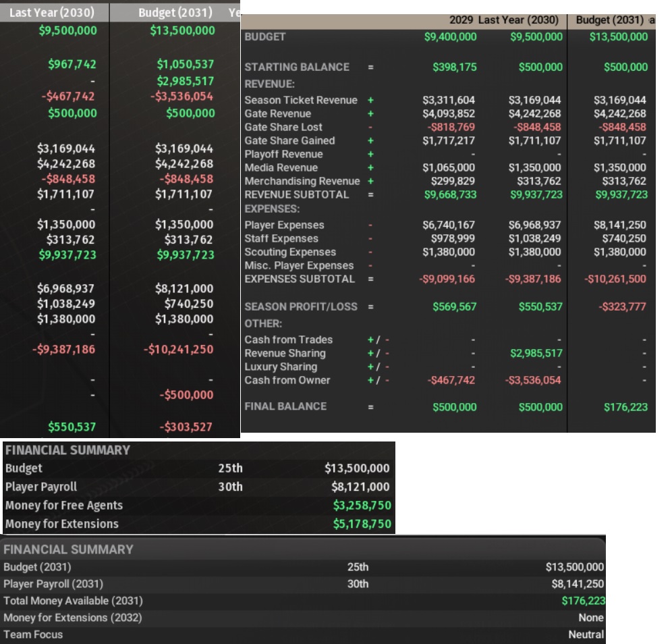
Task: Click the $6,740,167 player expenses value
Action: pyautogui.click(x=448, y=225)
